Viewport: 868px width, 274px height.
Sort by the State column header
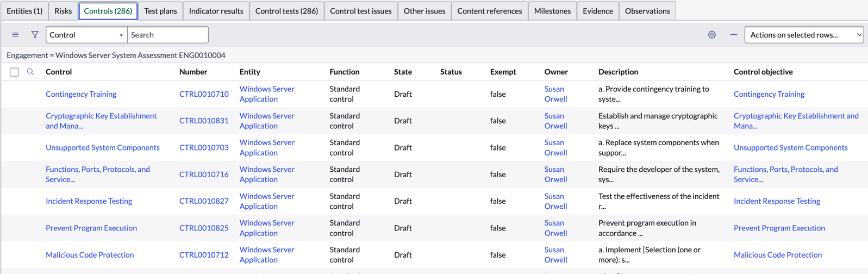[403, 72]
